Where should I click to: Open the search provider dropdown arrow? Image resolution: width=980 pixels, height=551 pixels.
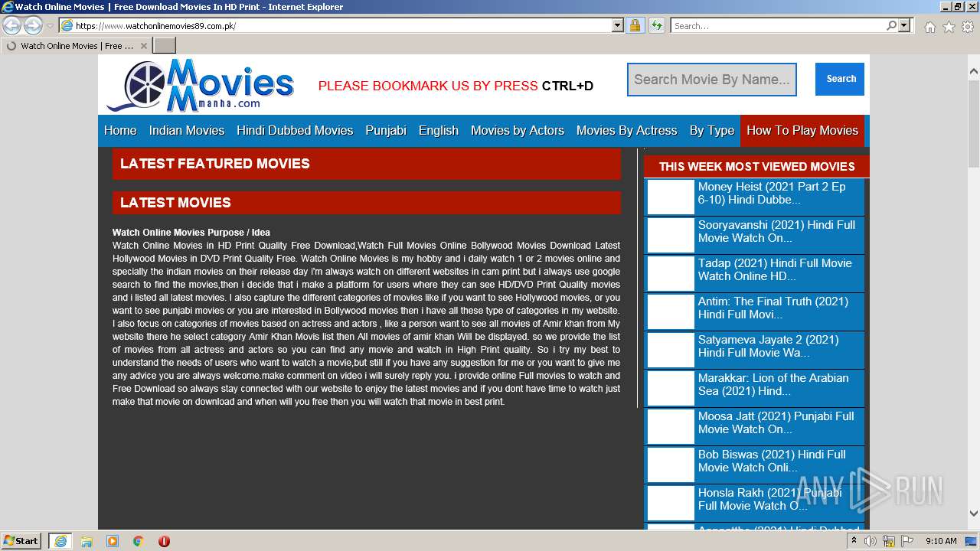905,25
